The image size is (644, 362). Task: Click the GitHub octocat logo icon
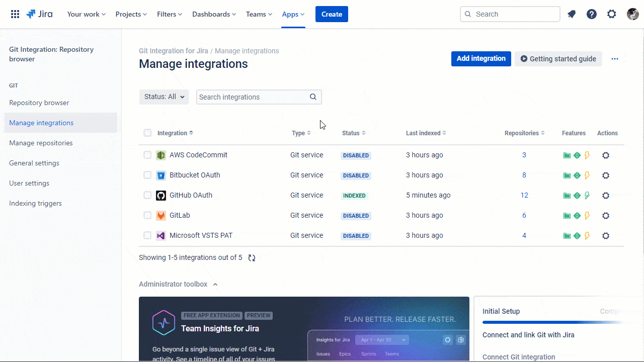(161, 196)
